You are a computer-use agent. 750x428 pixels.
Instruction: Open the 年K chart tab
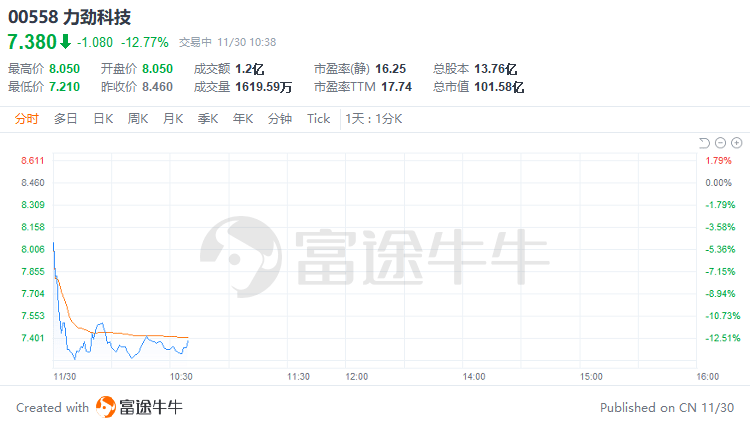tap(243, 119)
